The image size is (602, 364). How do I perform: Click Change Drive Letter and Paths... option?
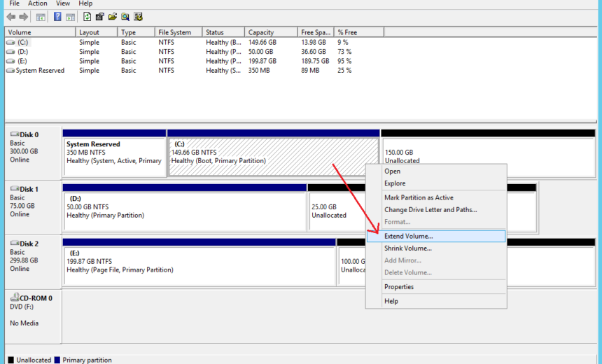pos(430,209)
